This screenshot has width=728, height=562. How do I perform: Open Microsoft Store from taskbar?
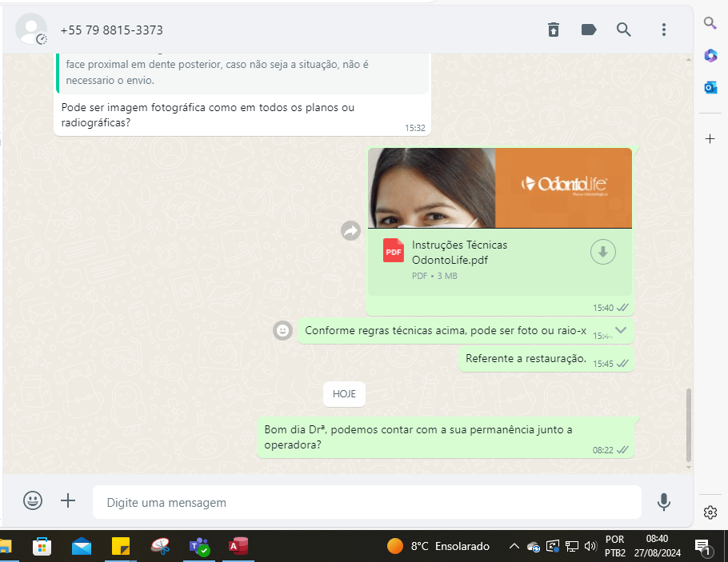click(x=42, y=546)
